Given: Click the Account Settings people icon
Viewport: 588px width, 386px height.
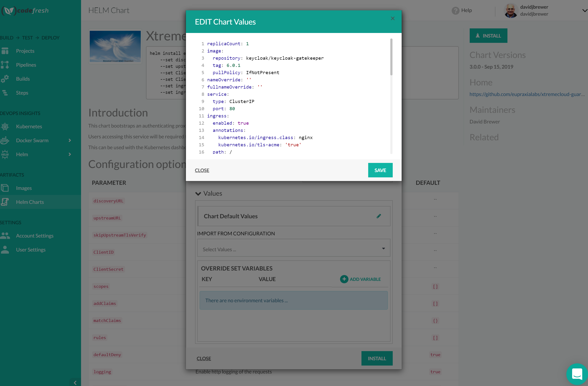Looking at the screenshot, I should 5,235.
